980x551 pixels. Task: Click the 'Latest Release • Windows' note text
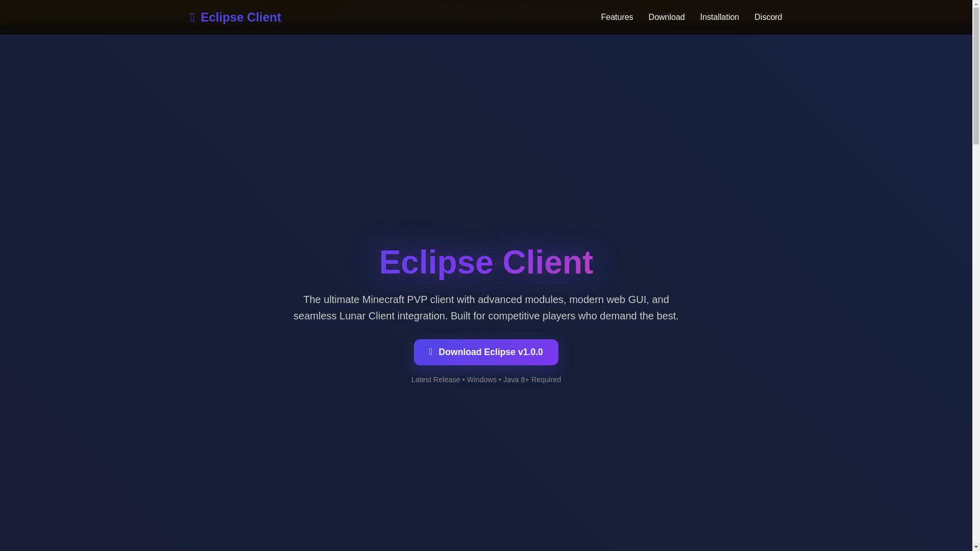(x=486, y=380)
